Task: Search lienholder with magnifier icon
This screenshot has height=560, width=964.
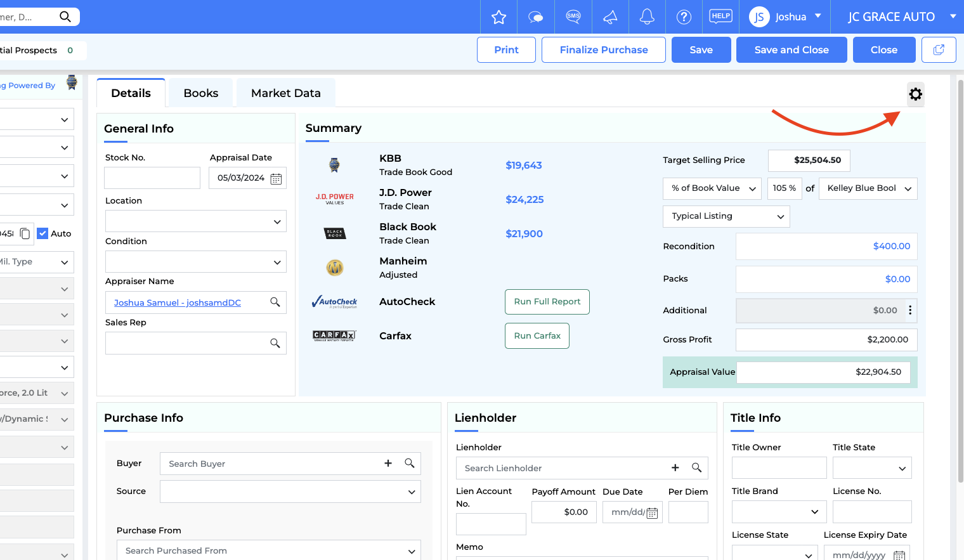Action: (696, 468)
